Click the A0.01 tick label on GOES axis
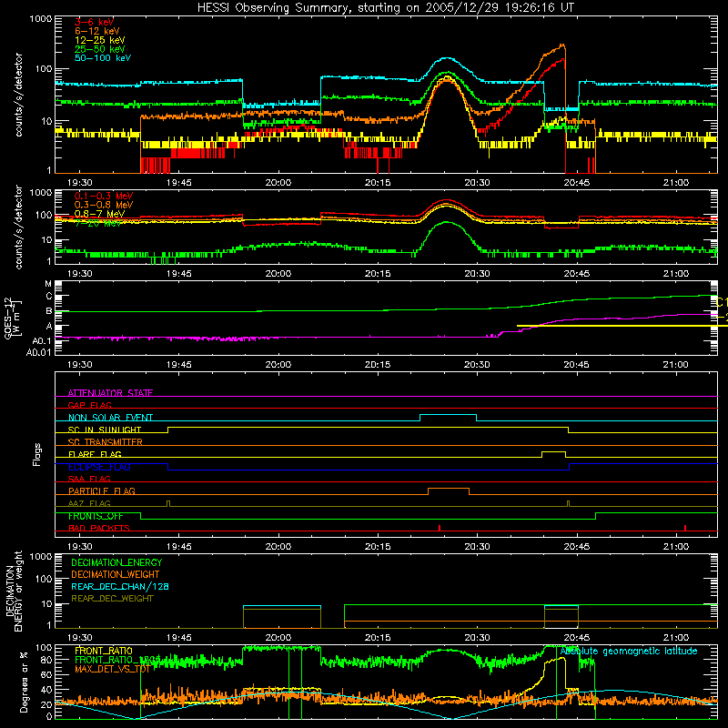 [x=38, y=352]
